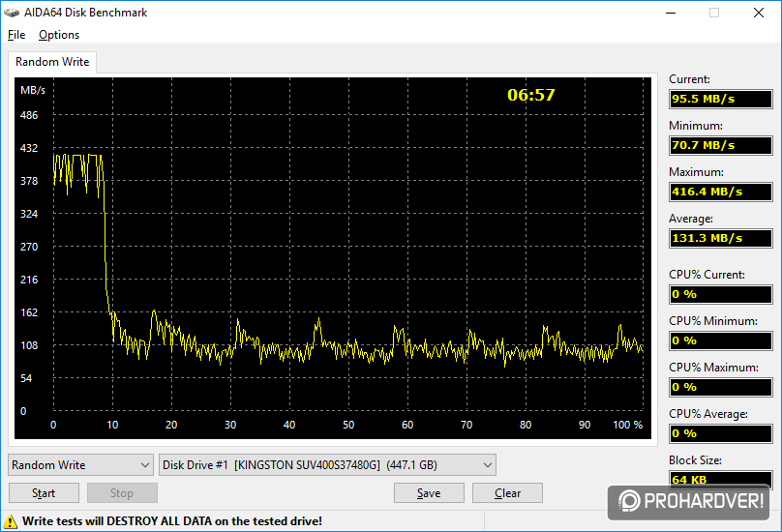Minimize the AIDA64 Disk Benchmark window
782x532 pixels.
pyautogui.click(x=671, y=13)
